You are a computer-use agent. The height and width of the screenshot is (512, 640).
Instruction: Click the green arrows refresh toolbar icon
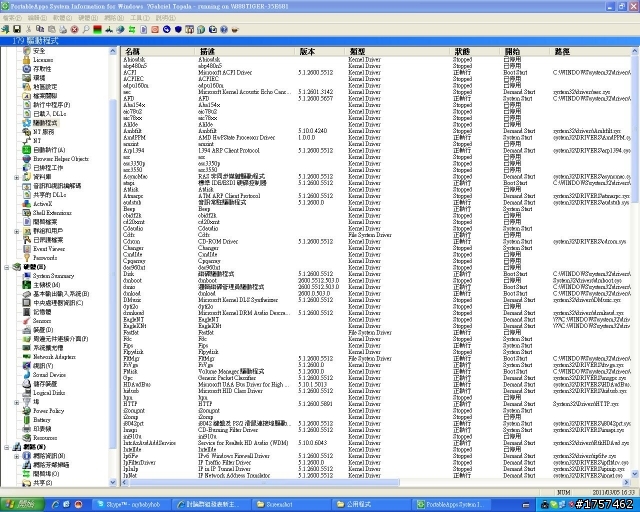[132, 29]
